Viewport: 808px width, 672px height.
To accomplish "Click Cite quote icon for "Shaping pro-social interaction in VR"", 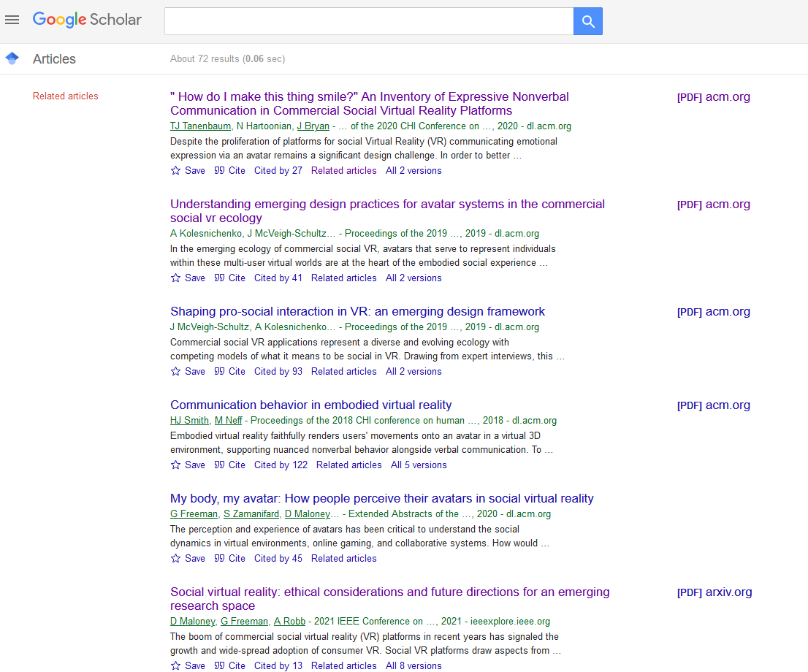I will coord(219,372).
